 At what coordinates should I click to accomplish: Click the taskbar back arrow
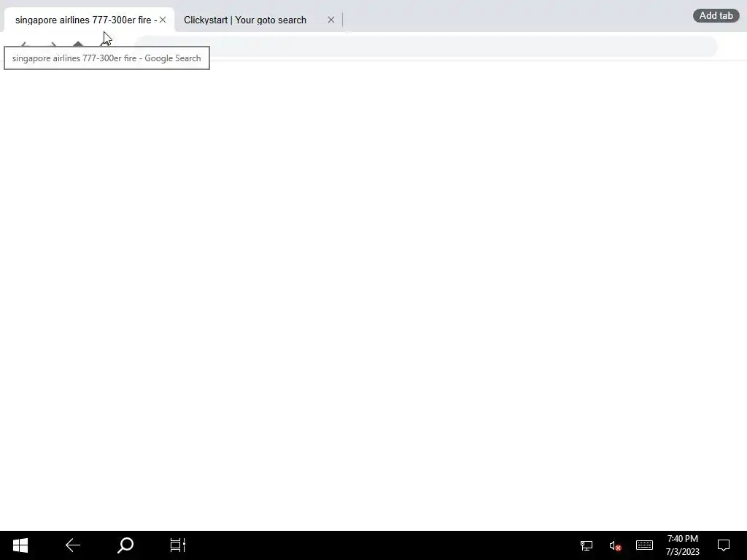tap(73, 545)
